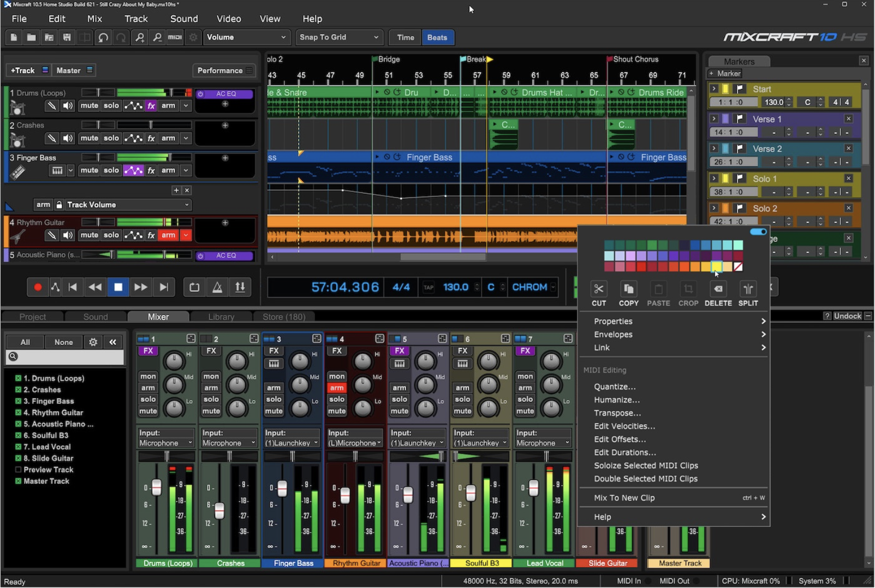Click the None button in mixer panel

[63, 342]
